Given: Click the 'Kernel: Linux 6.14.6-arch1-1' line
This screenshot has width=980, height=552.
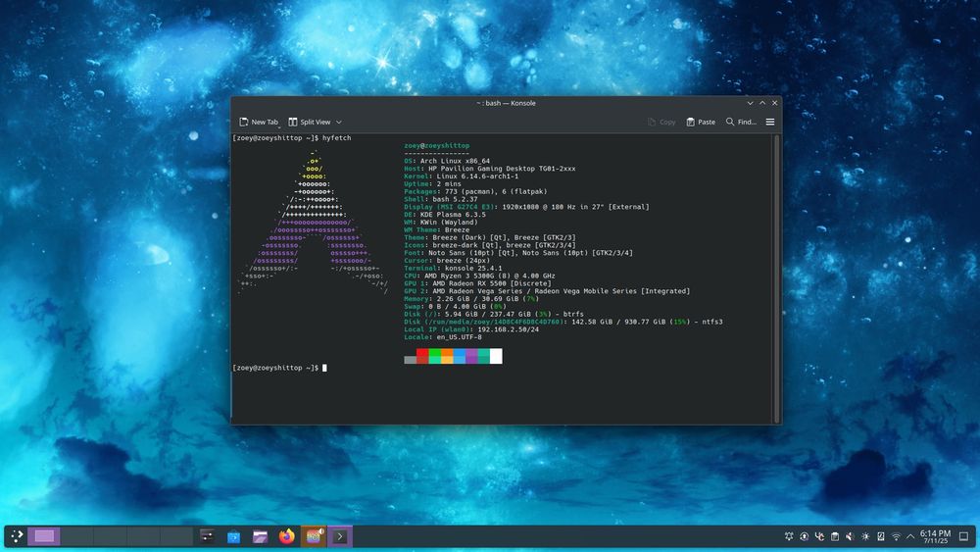Looking at the screenshot, I should (462, 176).
